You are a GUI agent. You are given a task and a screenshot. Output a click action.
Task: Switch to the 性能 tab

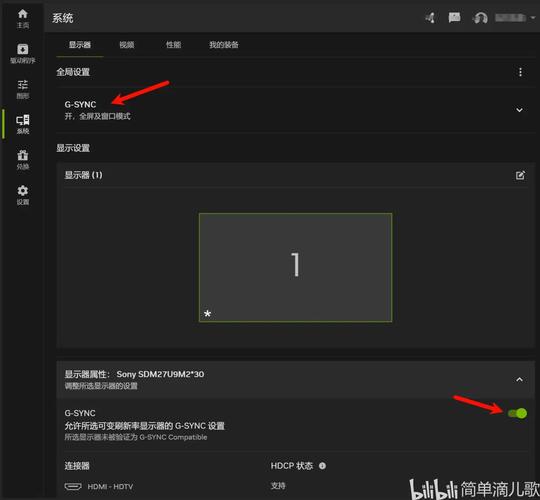click(x=174, y=45)
